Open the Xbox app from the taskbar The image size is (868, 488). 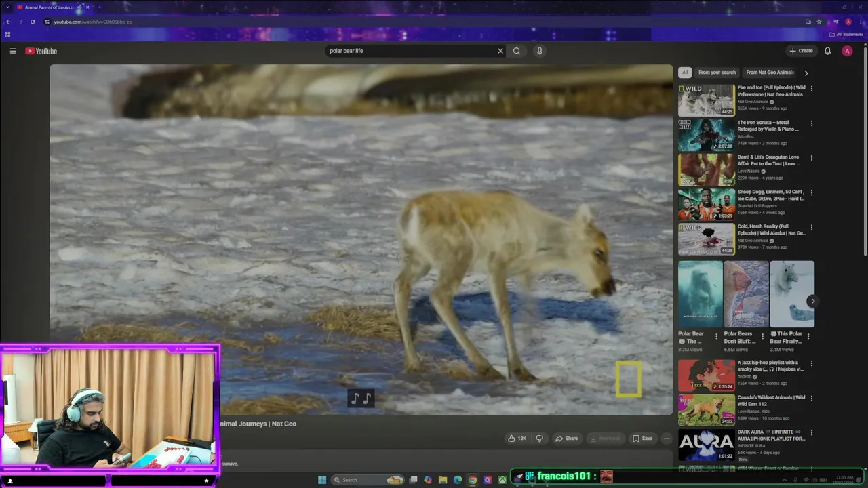click(x=502, y=480)
